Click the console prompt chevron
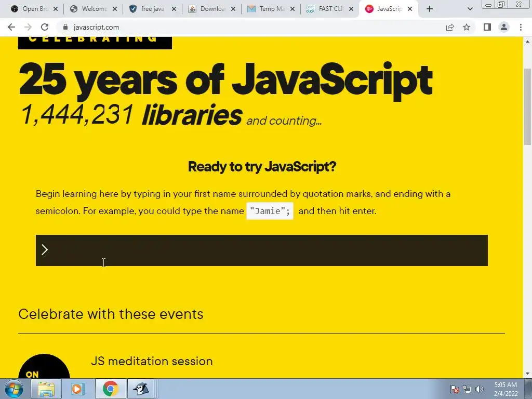This screenshot has height=399, width=532. click(x=45, y=250)
